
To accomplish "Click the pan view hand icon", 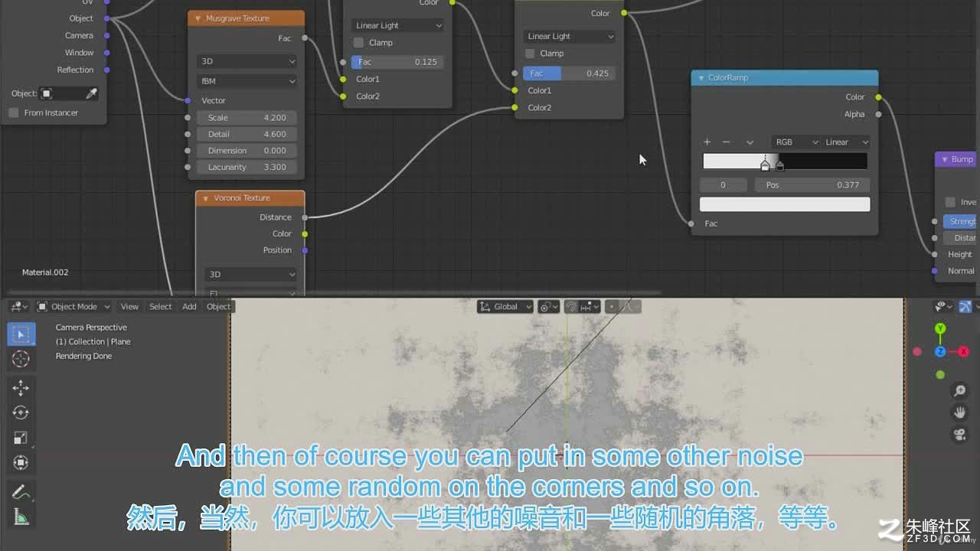I will point(959,412).
